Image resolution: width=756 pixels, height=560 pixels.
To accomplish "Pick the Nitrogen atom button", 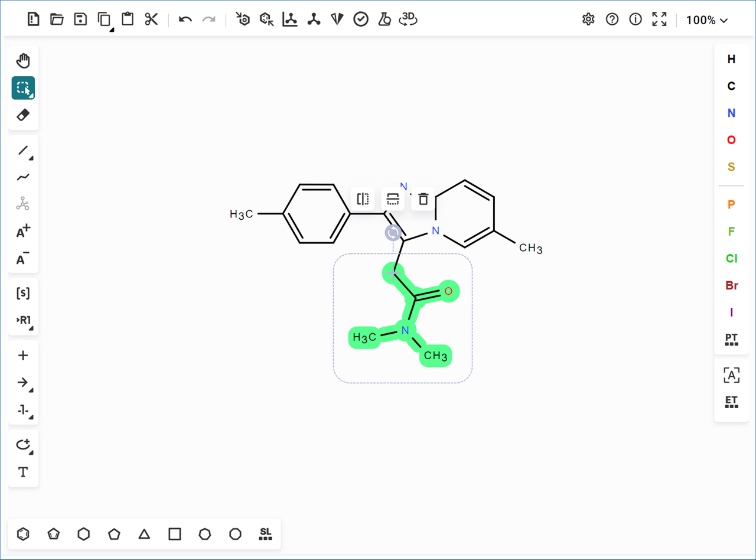I will (731, 113).
